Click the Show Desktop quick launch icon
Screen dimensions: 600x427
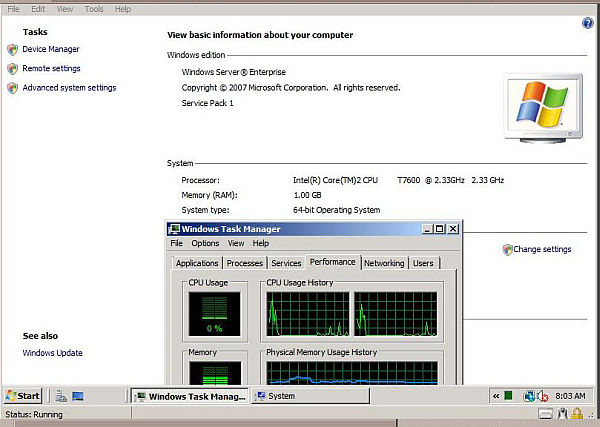tap(78, 396)
